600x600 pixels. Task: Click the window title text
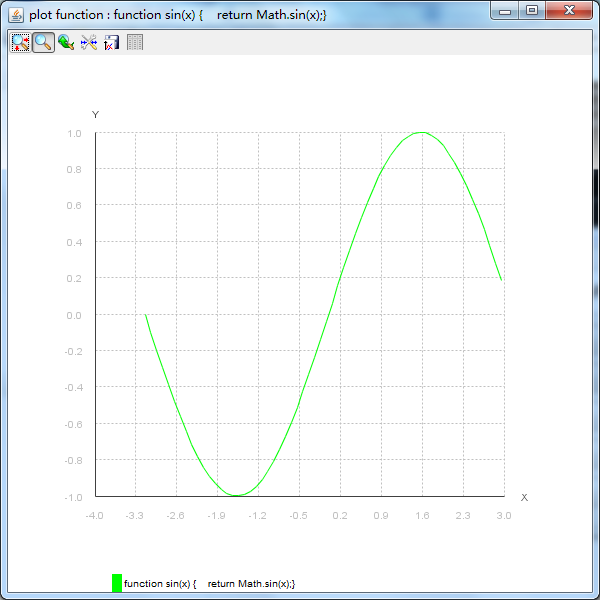tap(178, 14)
